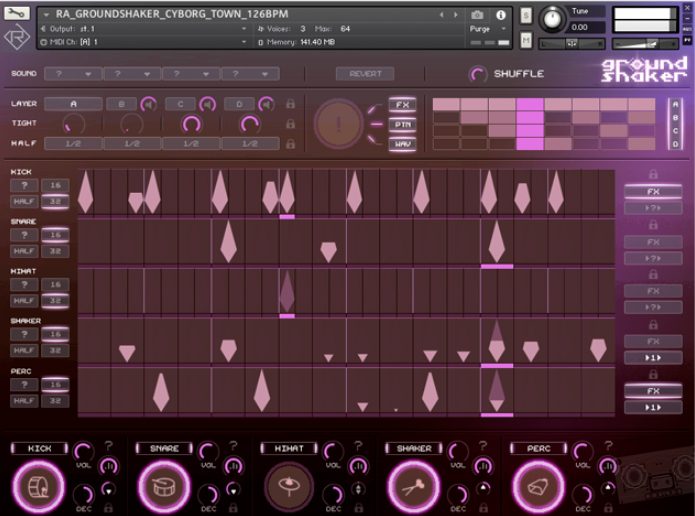The height and width of the screenshot is (516, 695).
Task: Open the instrument info icon
Action: click(501, 15)
